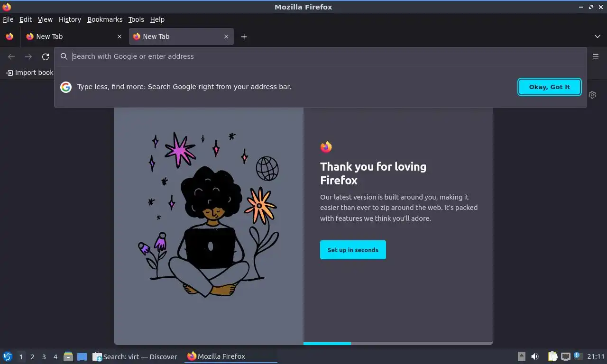Open the list all tabs chevron

pos(598,36)
